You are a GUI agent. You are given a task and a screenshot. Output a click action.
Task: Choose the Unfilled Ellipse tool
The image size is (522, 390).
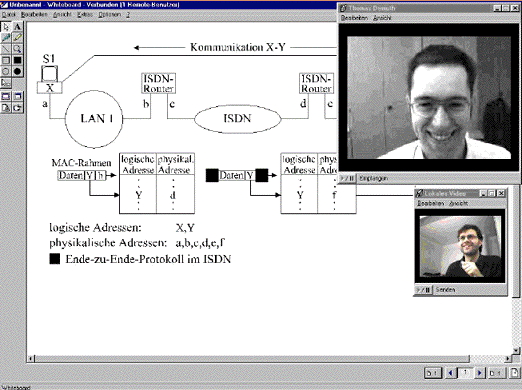pos(6,71)
